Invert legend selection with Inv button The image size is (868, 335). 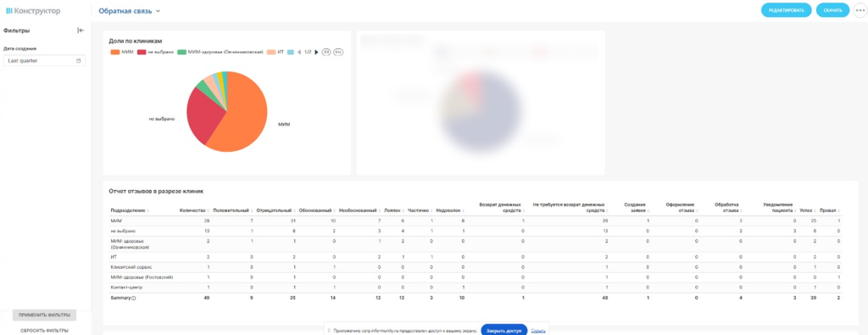point(338,52)
